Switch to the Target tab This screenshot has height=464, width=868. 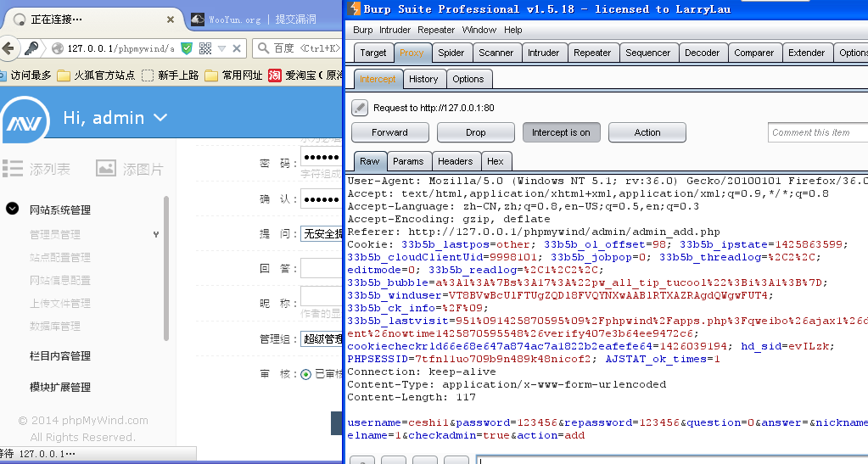coord(373,53)
